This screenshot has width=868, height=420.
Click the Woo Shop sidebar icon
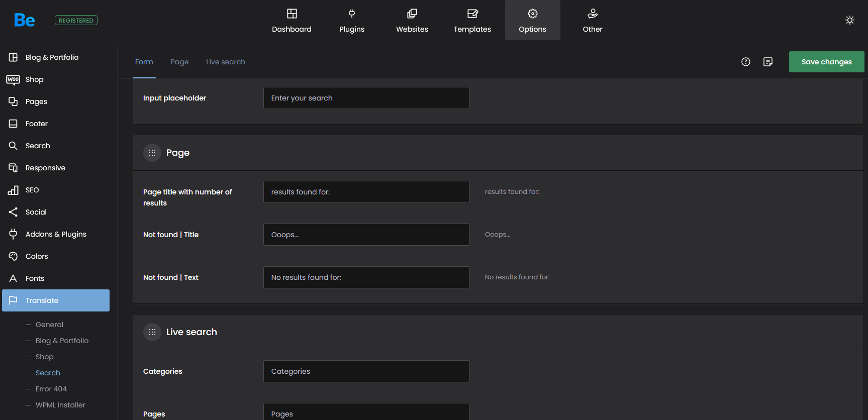click(13, 79)
